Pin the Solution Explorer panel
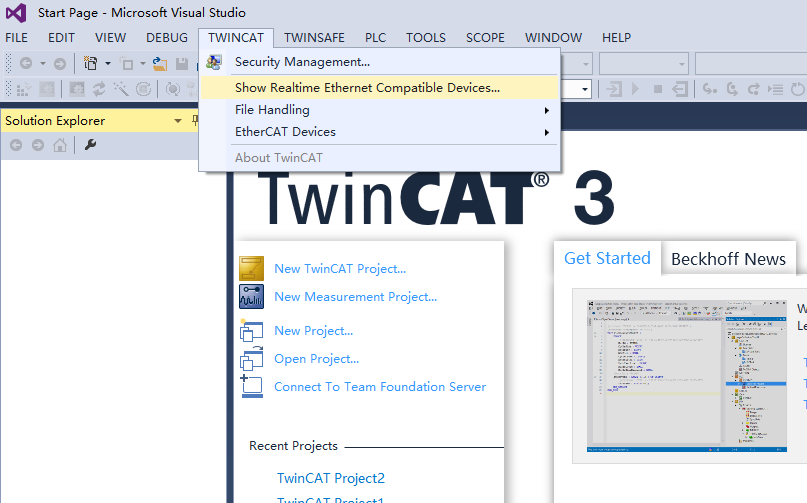 pos(195,120)
